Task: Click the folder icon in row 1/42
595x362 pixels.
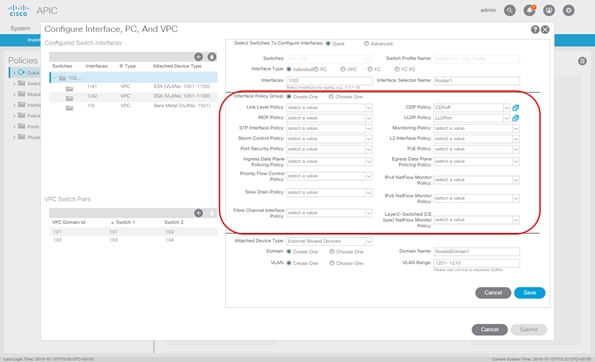Action: (69, 99)
